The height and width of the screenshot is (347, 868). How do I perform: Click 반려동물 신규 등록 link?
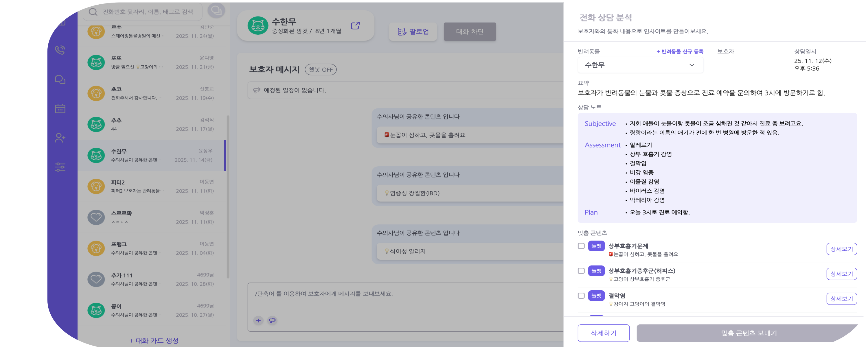[x=680, y=51]
